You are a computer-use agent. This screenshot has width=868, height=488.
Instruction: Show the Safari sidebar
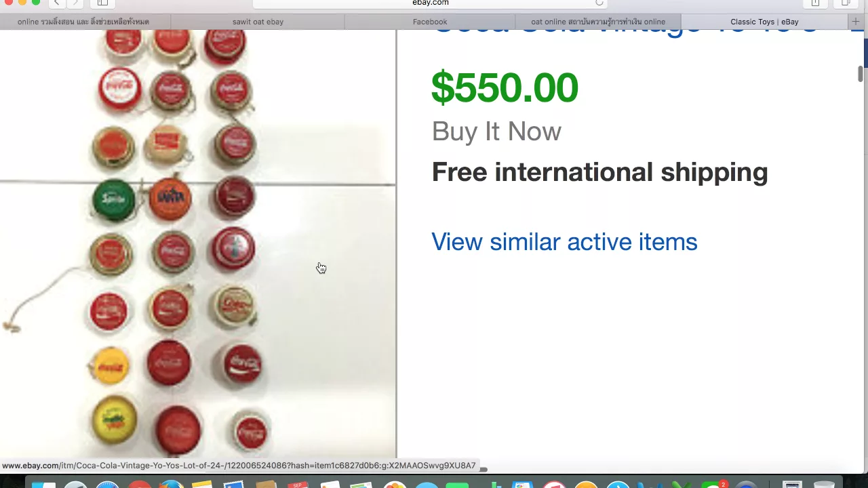point(103,3)
